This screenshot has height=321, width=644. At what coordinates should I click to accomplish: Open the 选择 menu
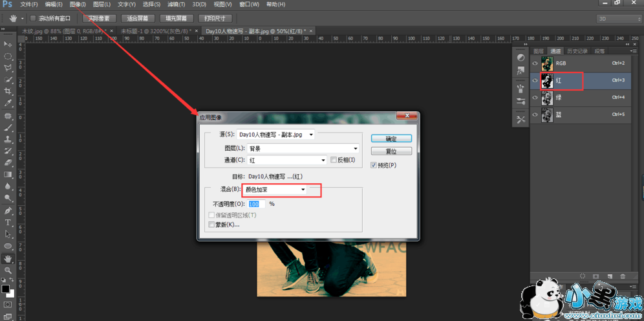pos(151,5)
